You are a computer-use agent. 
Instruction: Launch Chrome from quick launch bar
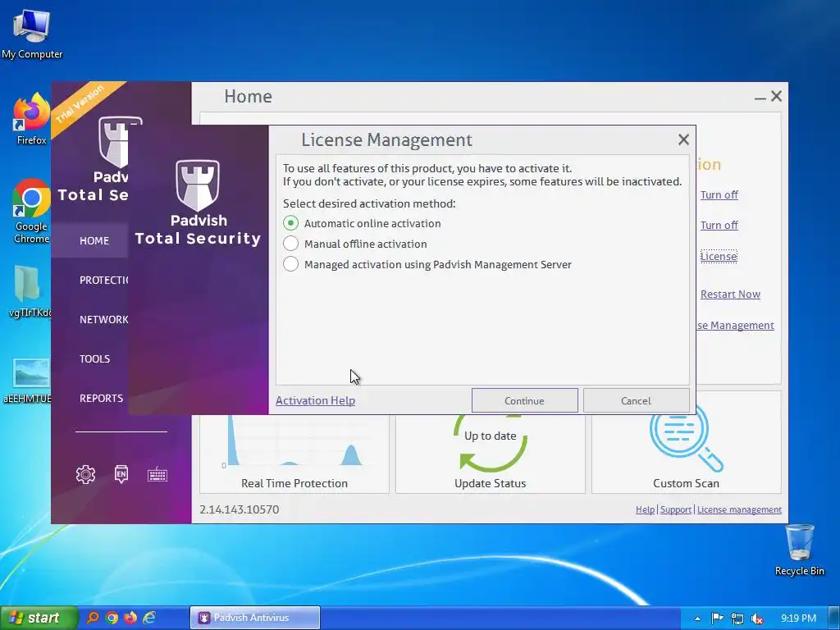[112, 618]
